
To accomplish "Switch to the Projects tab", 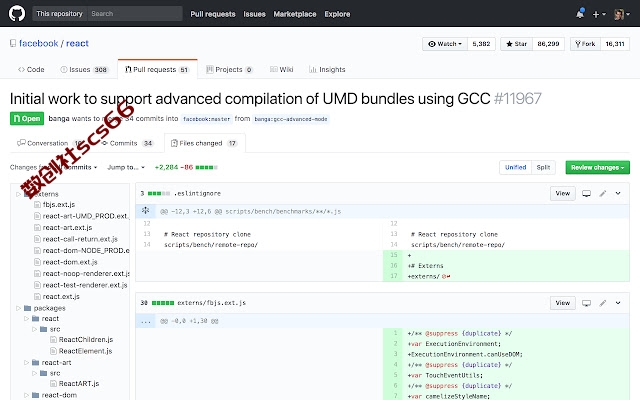I will pos(229,69).
